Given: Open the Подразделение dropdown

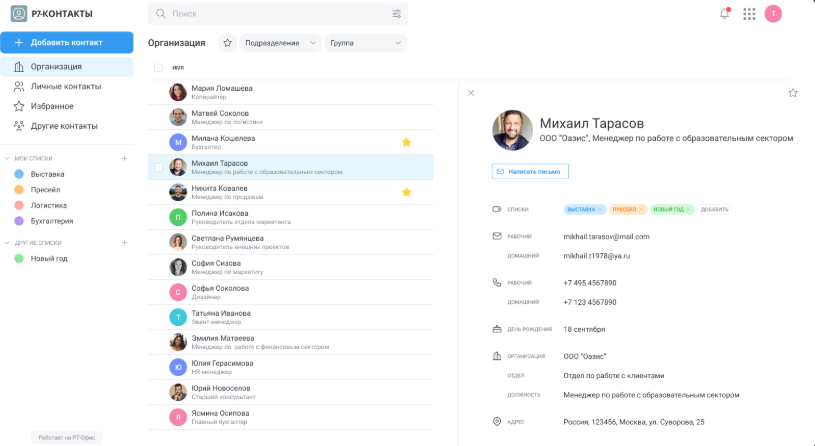Looking at the screenshot, I should point(280,43).
